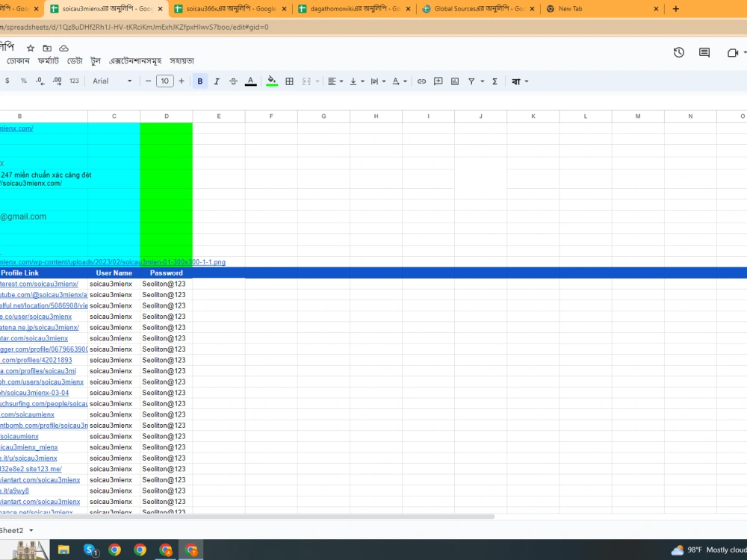Open the Arial font dropdown

112,81
